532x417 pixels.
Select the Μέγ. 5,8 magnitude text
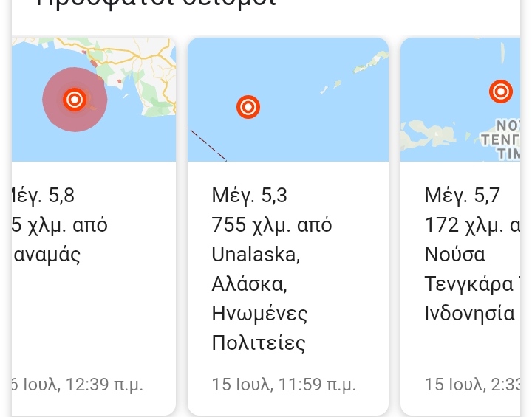(43, 196)
